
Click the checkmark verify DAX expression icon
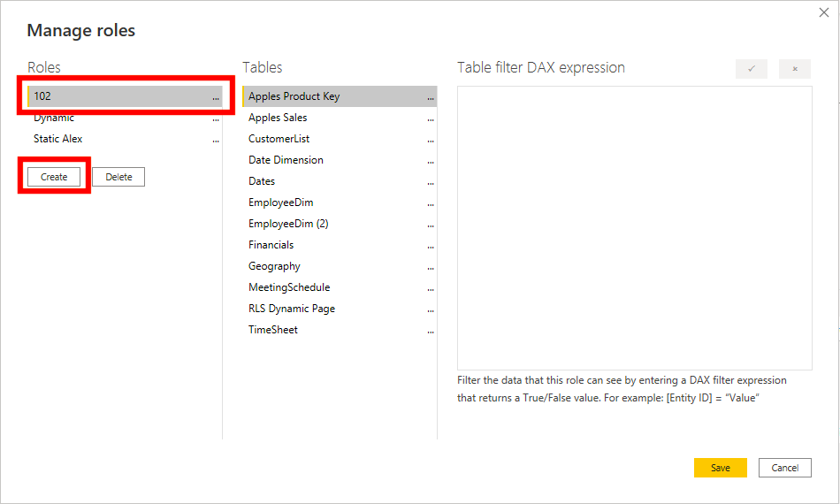[751, 69]
